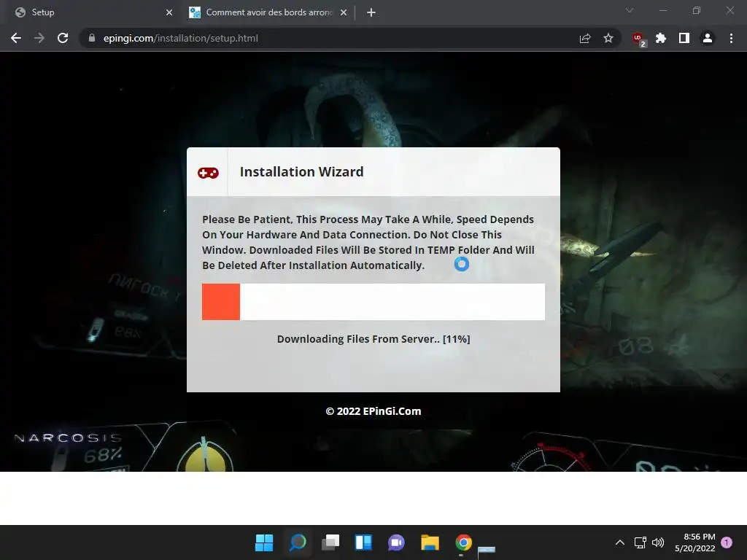Click the browser forward arrow

point(39,38)
